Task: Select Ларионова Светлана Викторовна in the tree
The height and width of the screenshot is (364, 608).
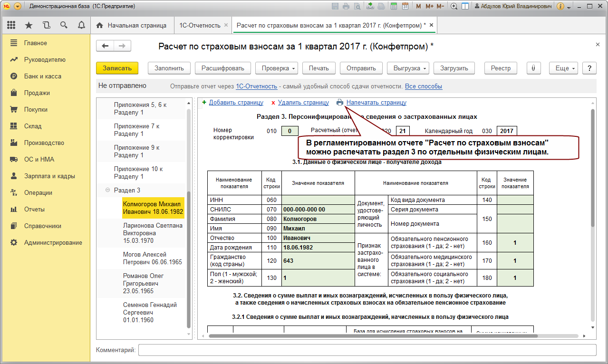Action: click(153, 233)
